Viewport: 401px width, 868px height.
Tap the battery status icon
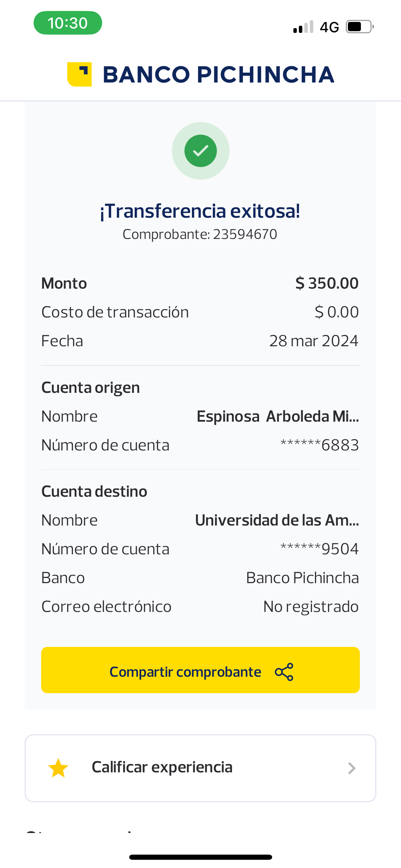(359, 27)
